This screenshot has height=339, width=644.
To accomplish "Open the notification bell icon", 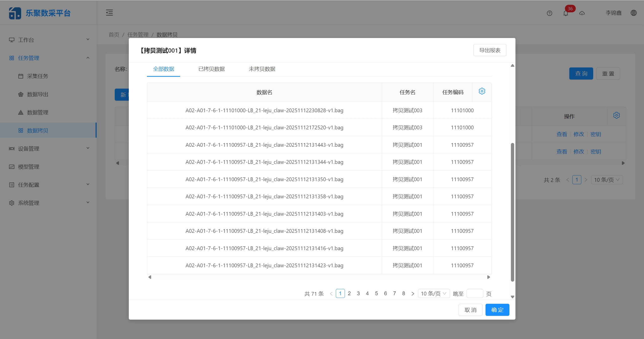I will click(566, 13).
